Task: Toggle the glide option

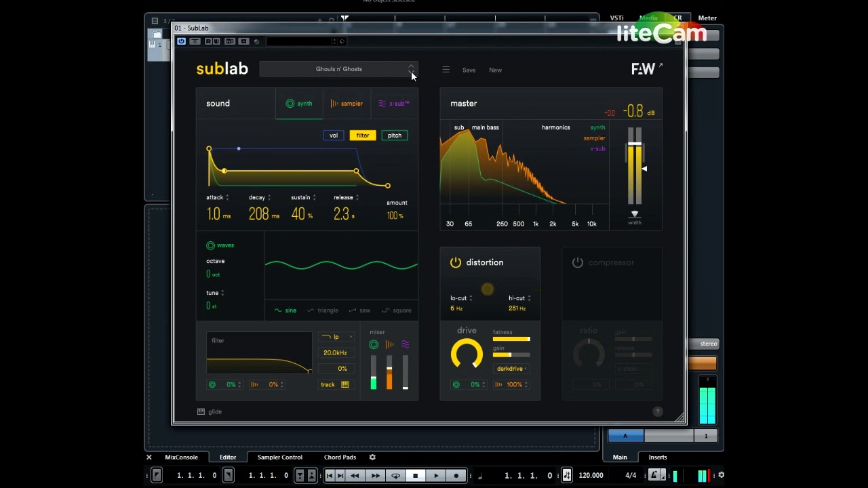Action: pos(210,411)
